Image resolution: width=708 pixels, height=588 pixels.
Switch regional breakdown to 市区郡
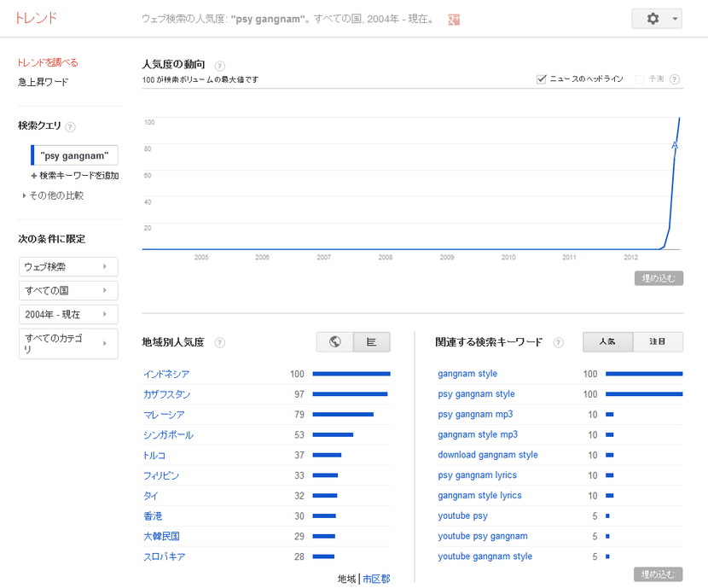coord(376,579)
